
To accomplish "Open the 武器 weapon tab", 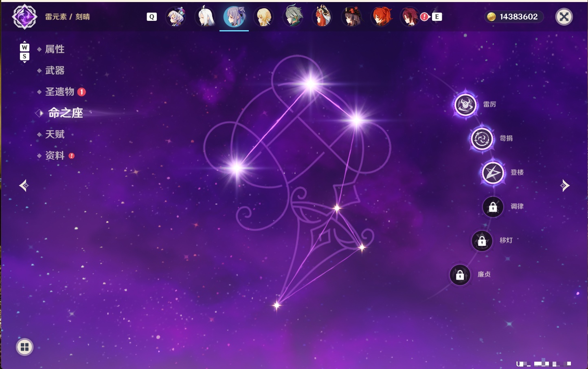I will [x=55, y=71].
